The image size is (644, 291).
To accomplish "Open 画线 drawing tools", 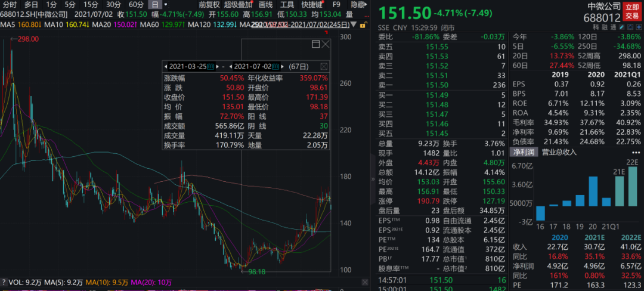I will pyautogui.click(x=266, y=5).
